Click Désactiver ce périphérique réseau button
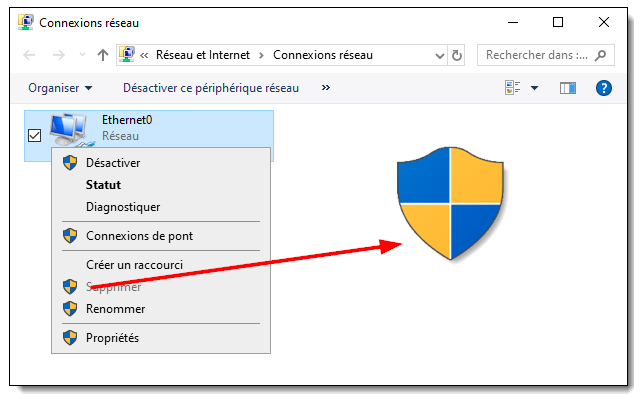Image resolution: width=634 pixels, height=394 pixels. pyautogui.click(x=211, y=88)
